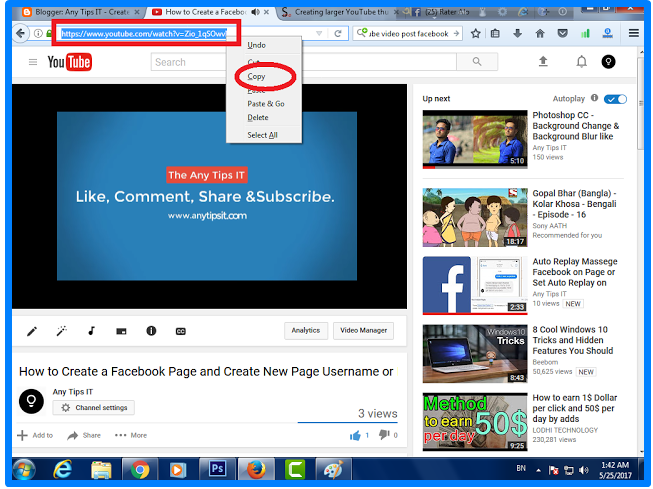Click the Firefox search box field
The width and height of the screenshot is (653, 489).
point(408,33)
